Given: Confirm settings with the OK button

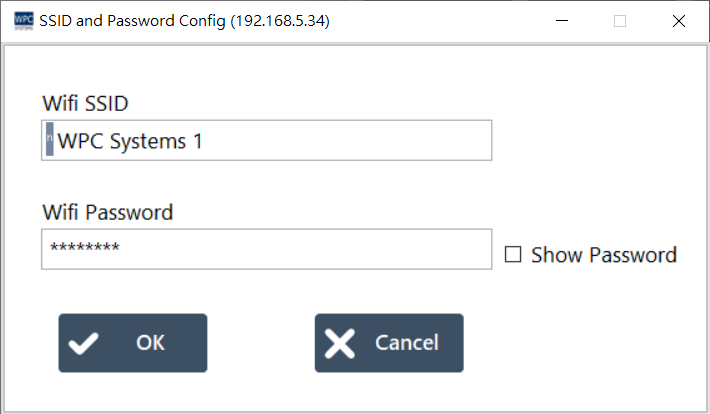Looking at the screenshot, I should [x=132, y=343].
